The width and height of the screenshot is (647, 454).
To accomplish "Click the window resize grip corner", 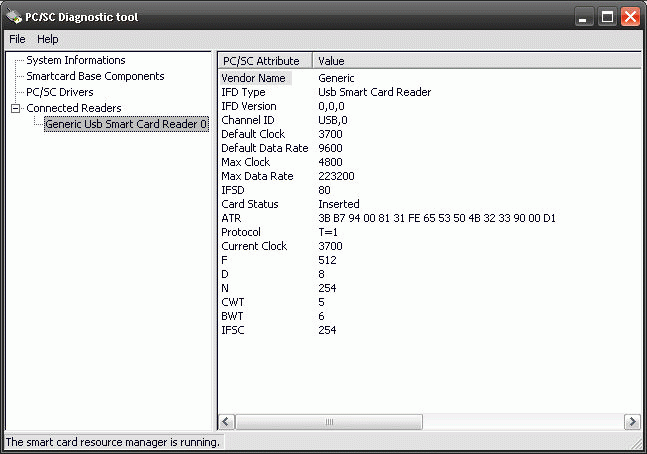I will [638, 444].
